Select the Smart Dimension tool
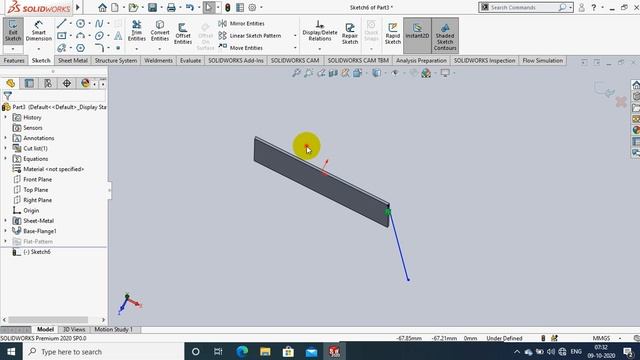 pos(39,31)
